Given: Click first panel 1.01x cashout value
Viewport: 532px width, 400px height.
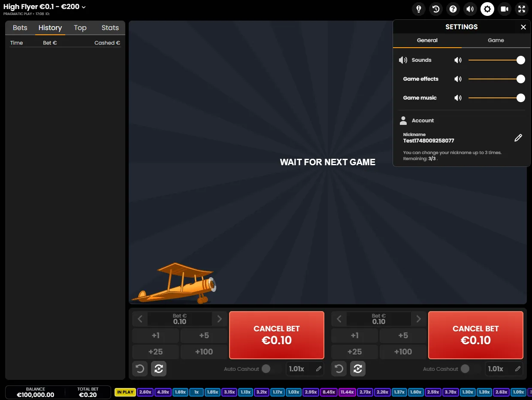Looking at the screenshot, I should pyautogui.click(x=297, y=369).
